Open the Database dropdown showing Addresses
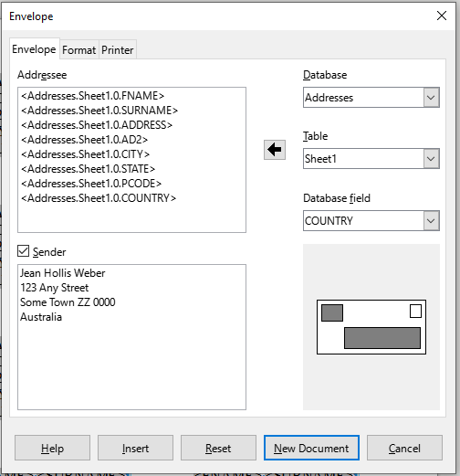Viewport: 460px width, 476px height. [x=371, y=98]
